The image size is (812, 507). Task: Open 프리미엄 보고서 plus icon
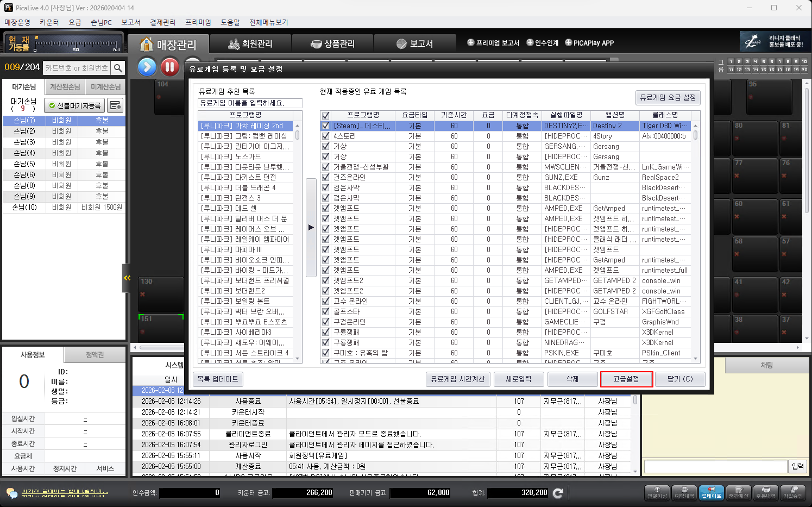point(471,42)
